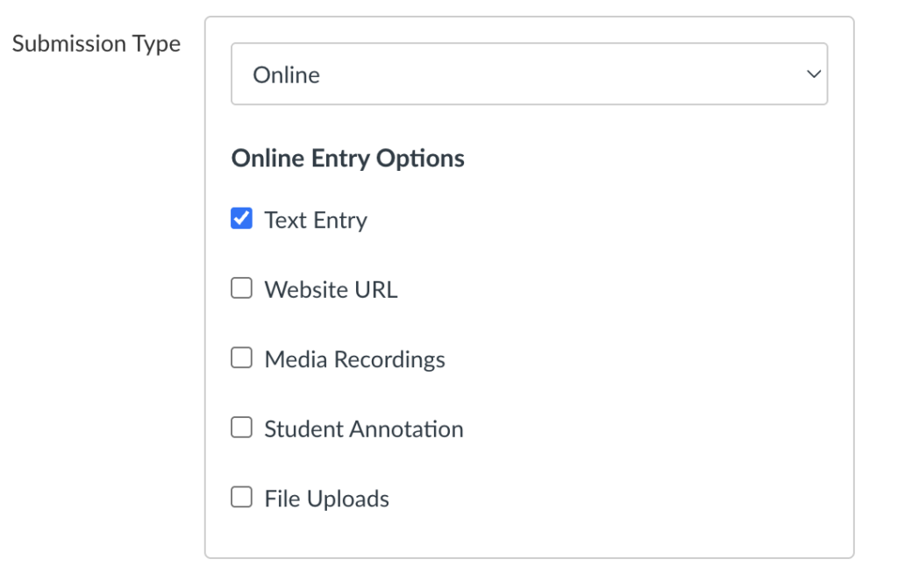Enable the Website URL checkbox

point(241,288)
